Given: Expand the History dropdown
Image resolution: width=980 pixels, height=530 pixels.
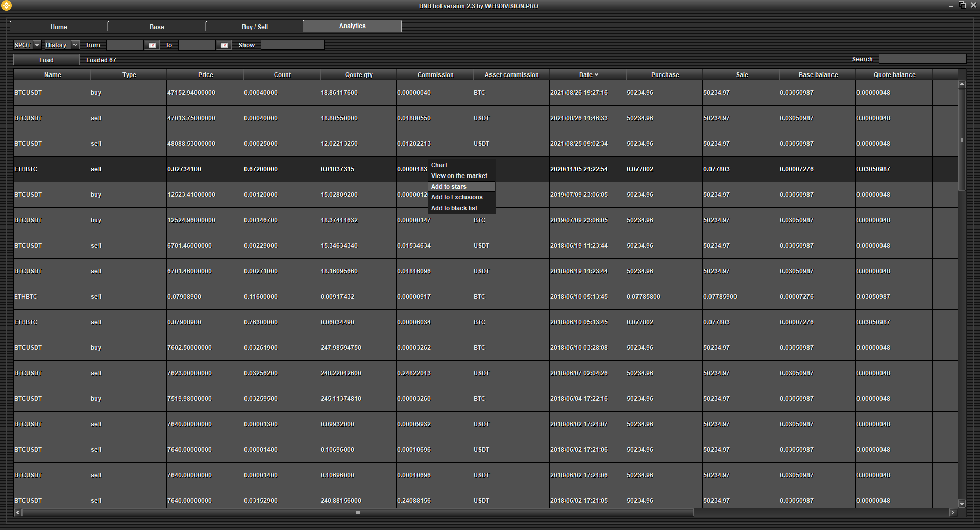Looking at the screenshot, I should point(75,45).
